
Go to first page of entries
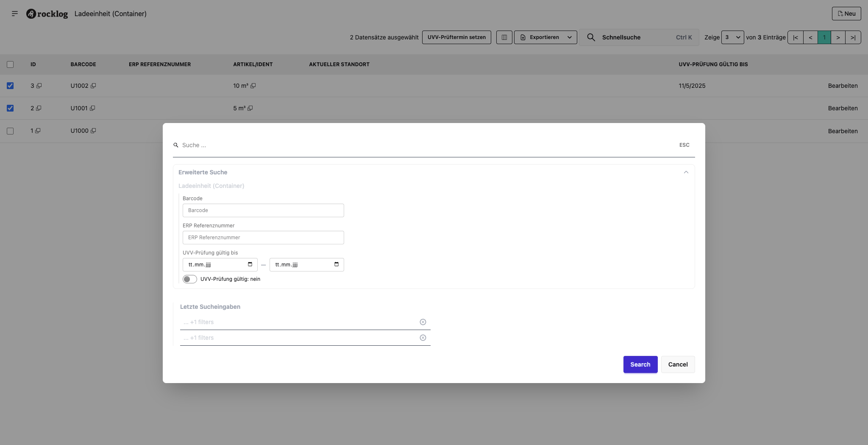coord(796,37)
